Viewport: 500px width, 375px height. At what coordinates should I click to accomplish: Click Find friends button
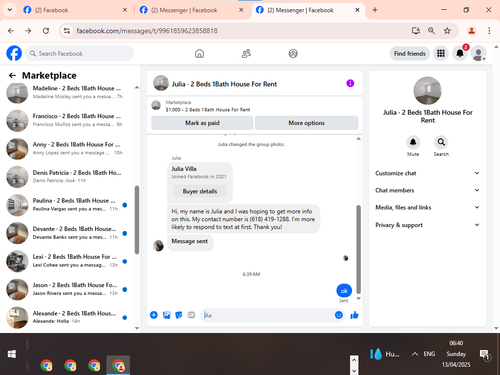[x=410, y=54]
